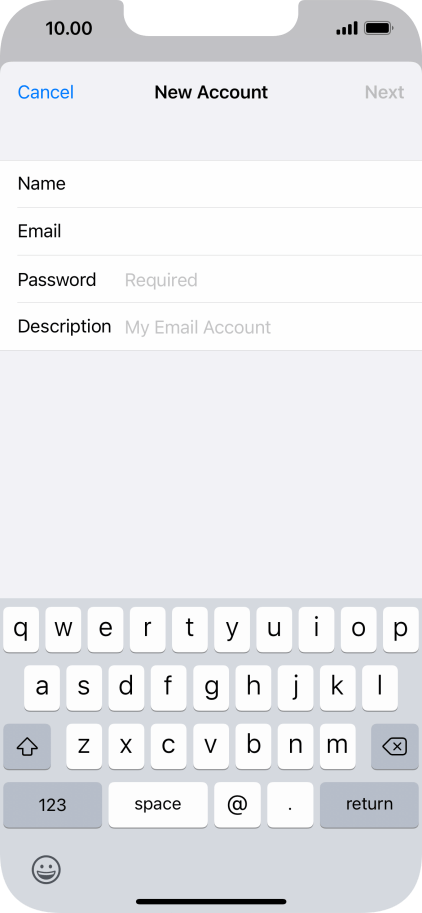Toggle the shift key arrow
This screenshot has width=422, height=913.
(27, 746)
